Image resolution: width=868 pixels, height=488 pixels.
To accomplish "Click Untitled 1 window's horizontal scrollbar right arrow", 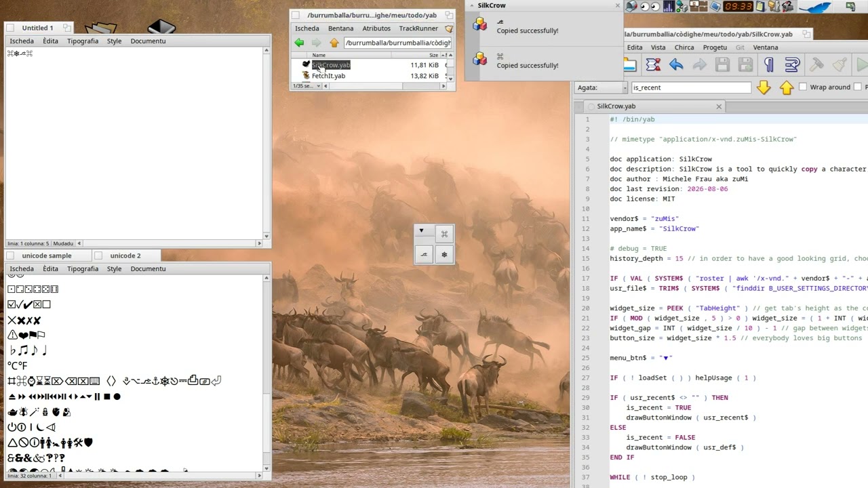I will click(x=258, y=243).
